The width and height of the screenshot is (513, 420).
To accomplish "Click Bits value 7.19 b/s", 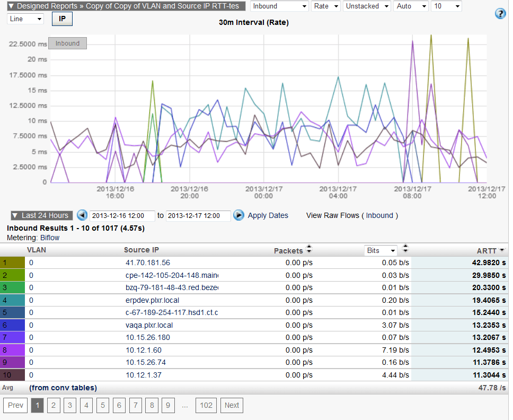I will click(x=395, y=350).
